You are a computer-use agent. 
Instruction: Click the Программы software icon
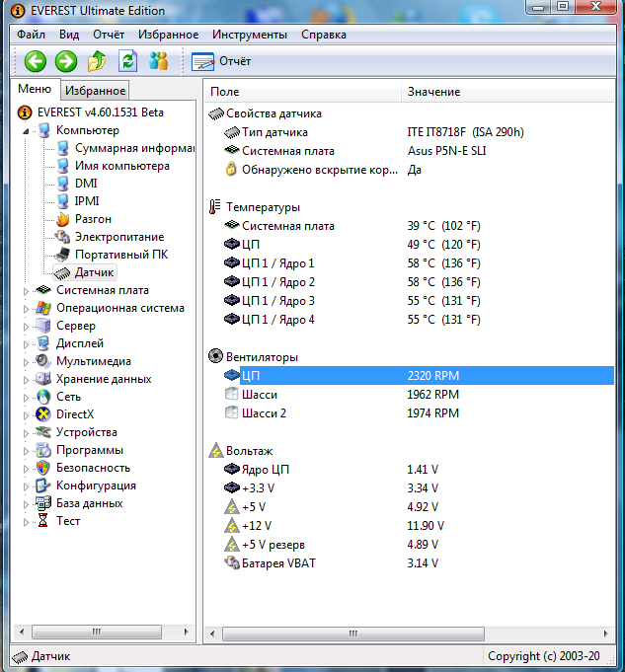[x=43, y=450]
